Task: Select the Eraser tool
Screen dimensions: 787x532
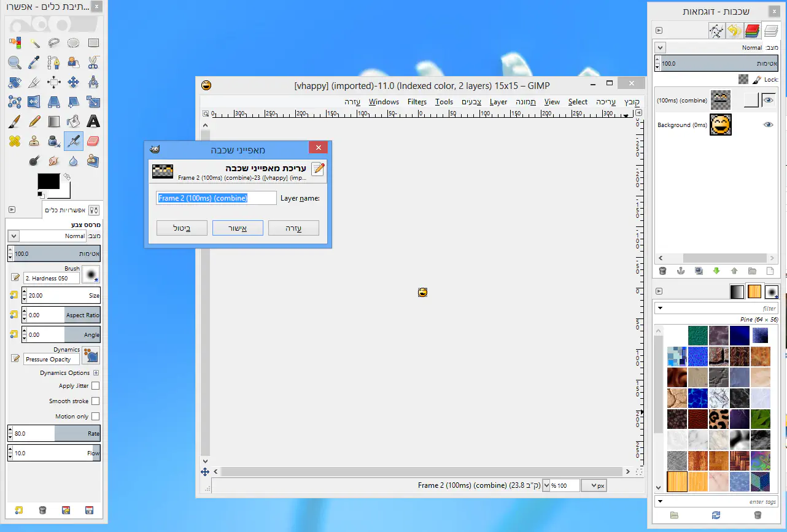Action: [x=93, y=141]
